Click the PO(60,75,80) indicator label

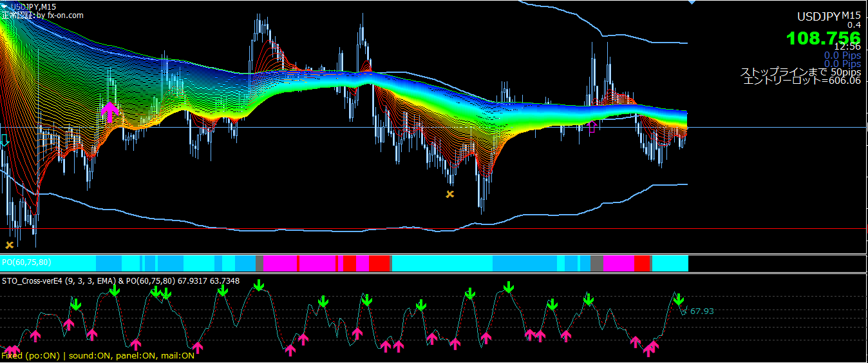coord(26,262)
